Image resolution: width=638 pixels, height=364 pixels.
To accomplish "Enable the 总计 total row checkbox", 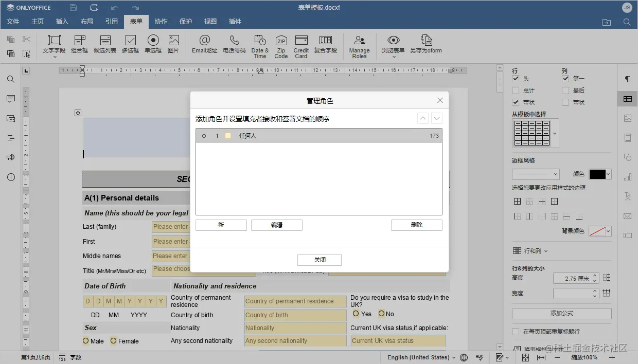I will [x=516, y=91].
